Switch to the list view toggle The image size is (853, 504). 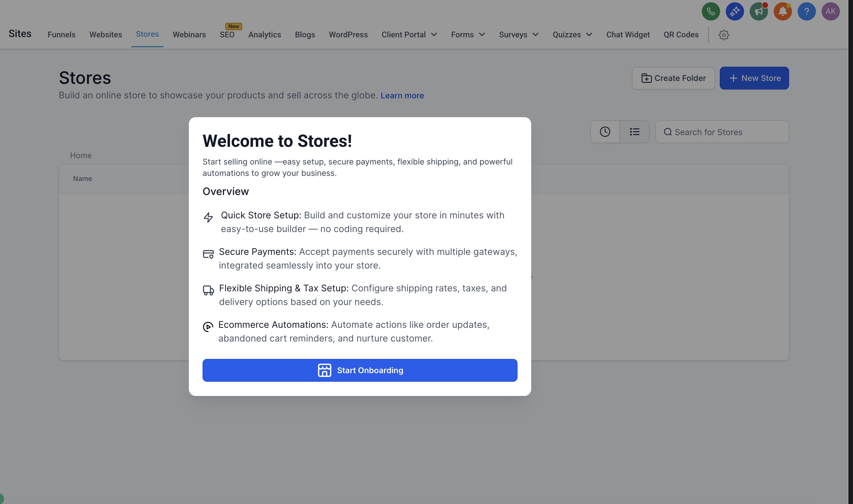(x=634, y=132)
